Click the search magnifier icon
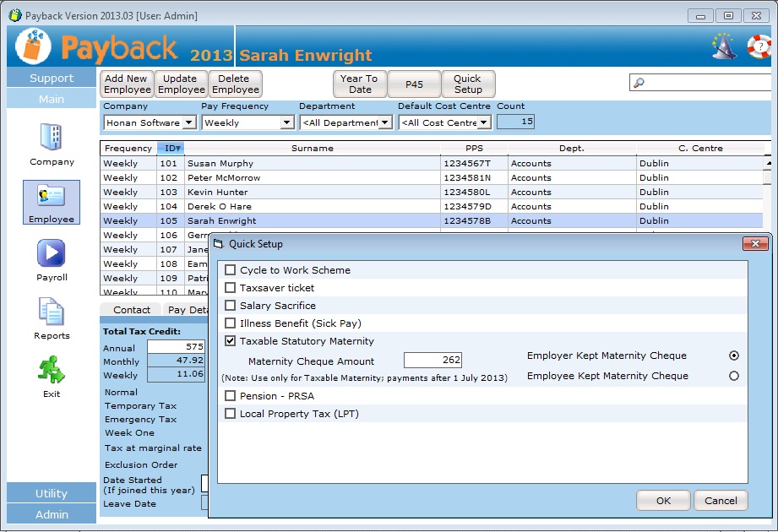Viewport: 778px width, 532px height. 639,83
